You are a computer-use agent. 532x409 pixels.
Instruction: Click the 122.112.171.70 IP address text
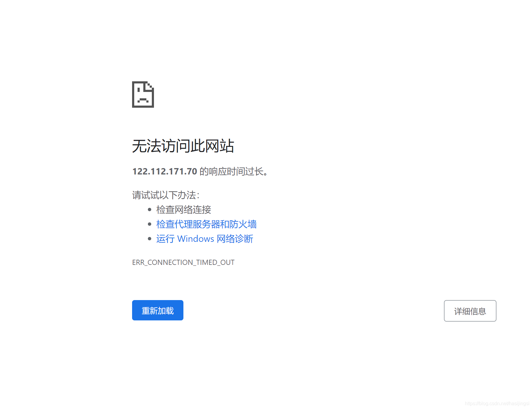[165, 171]
